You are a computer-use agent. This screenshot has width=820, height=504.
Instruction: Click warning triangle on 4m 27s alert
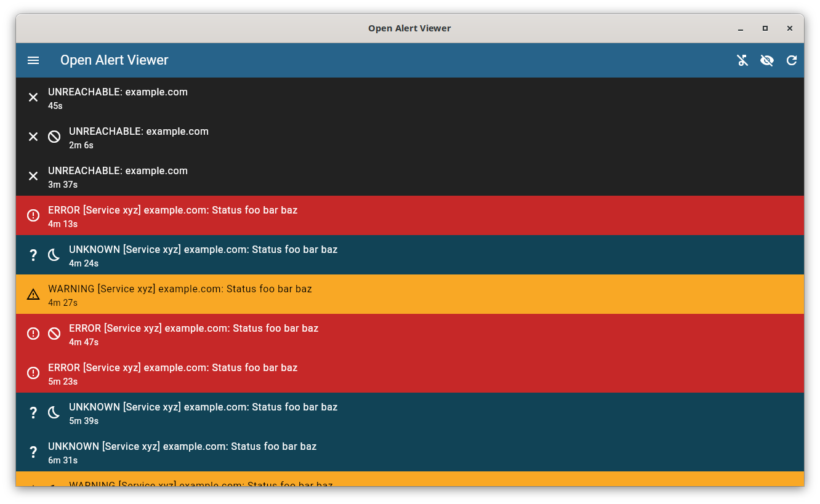(x=33, y=294)
